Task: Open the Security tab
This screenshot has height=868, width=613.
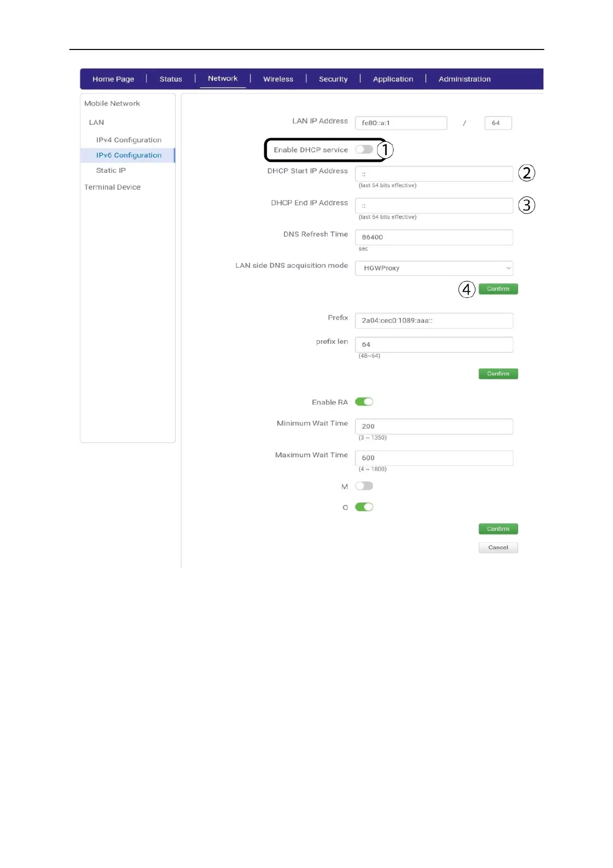Action: click(x=333, y=79)
